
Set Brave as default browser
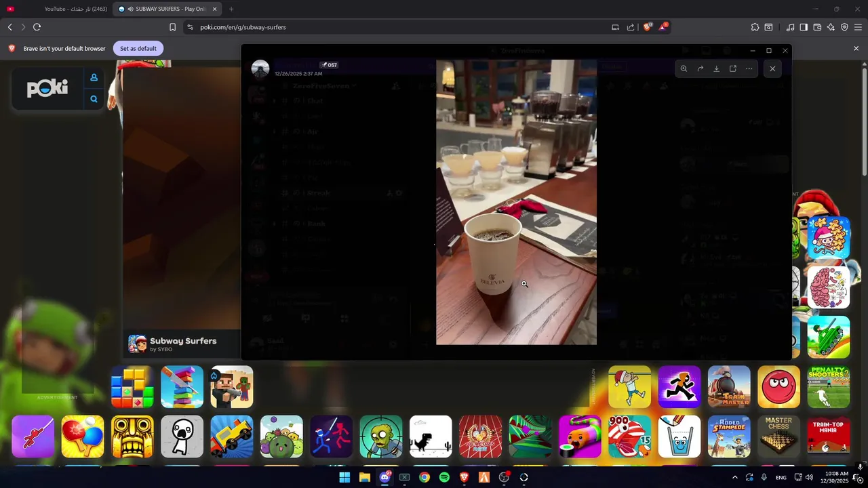138,48
